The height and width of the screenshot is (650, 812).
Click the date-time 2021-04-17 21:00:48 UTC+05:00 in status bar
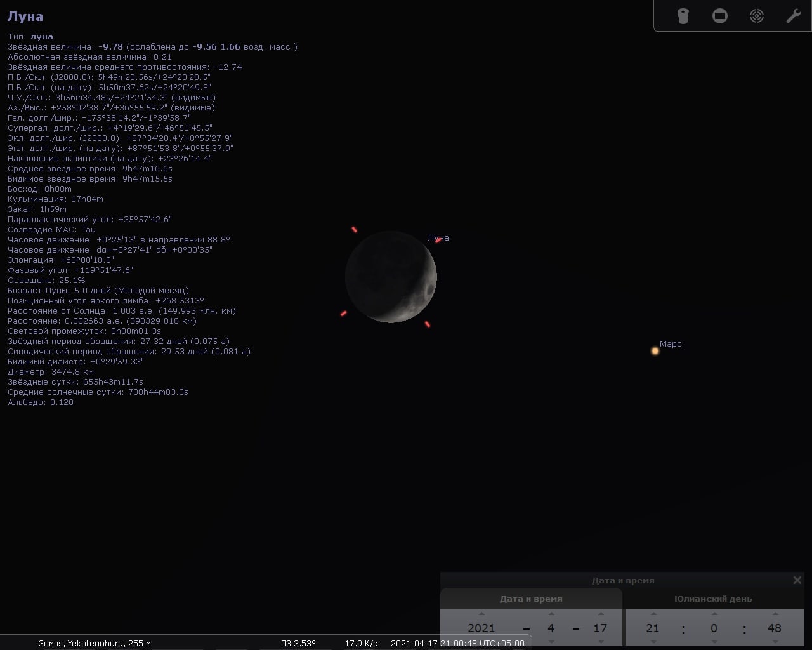(x=457, y=643)
